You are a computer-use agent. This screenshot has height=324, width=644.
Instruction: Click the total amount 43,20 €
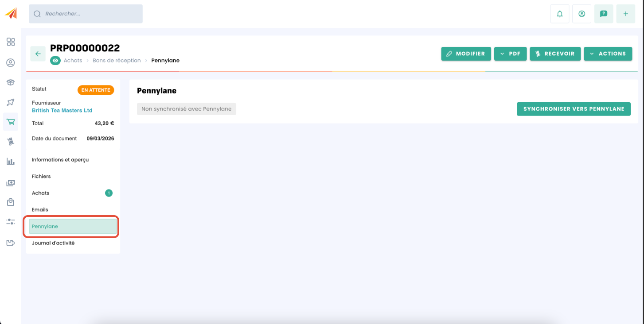tap(105, 123)
